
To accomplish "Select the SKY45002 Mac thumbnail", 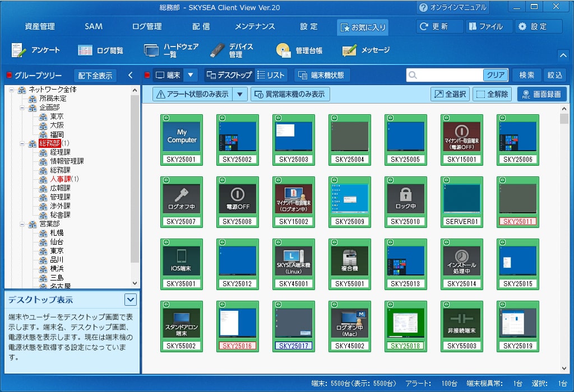I will 350,326.
